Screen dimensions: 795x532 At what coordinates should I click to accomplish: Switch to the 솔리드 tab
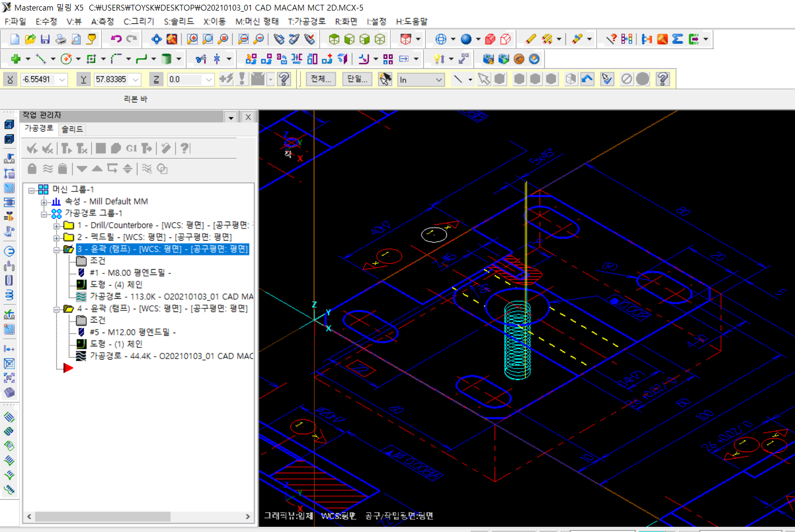tap(72, 129)
